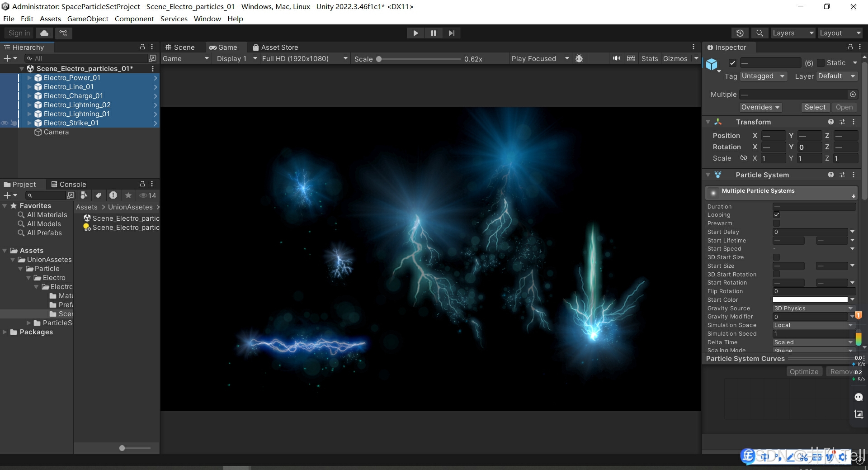868x470 pixels.
Task: Toggle the GameObject active checkbox
Action: [732, 63]
